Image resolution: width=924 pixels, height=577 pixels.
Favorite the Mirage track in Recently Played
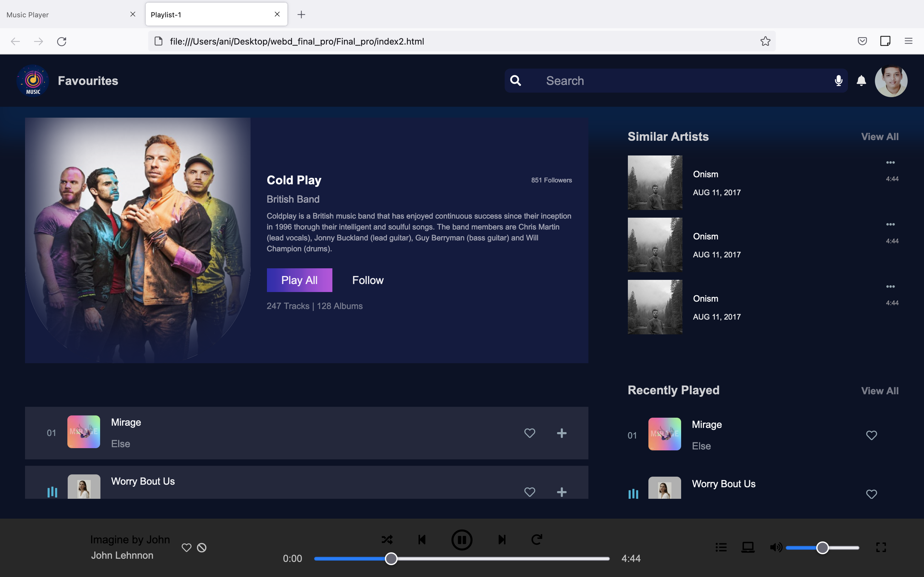pyautogui.click(x=872, y=435)
